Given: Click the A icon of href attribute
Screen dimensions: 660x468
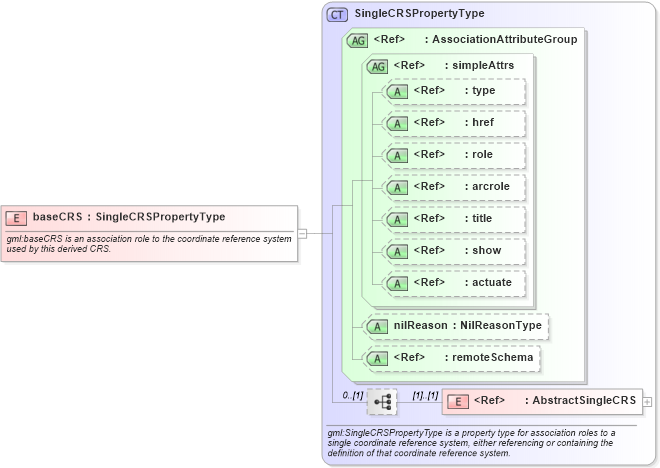Looking at the screenshot, I should [397, 123].
